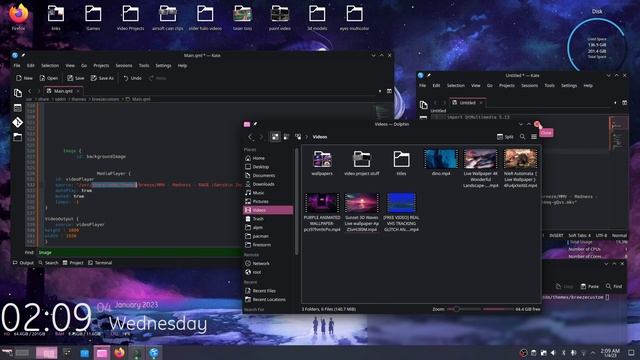
Task: Open Settings menu in Main.qml Kate window
Action: pos(163,65)
